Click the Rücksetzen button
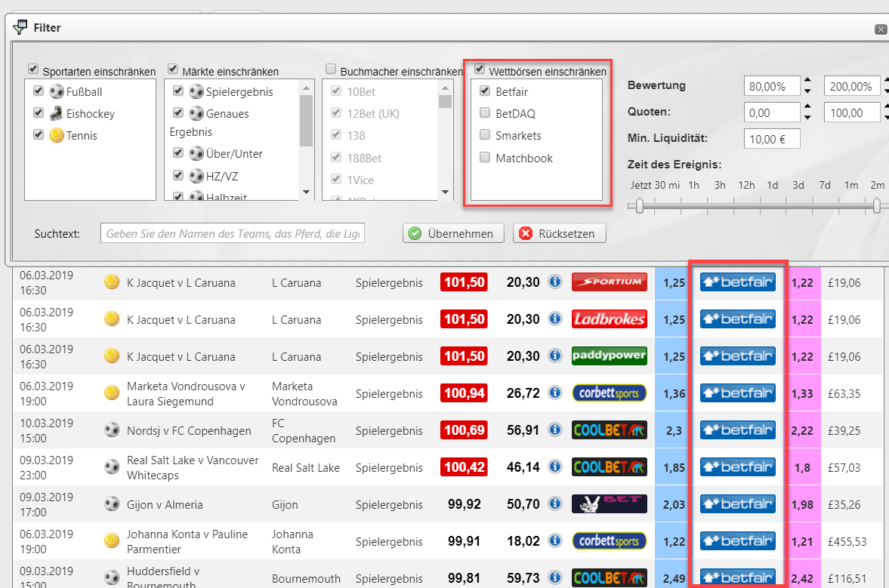 click(559, 233)
